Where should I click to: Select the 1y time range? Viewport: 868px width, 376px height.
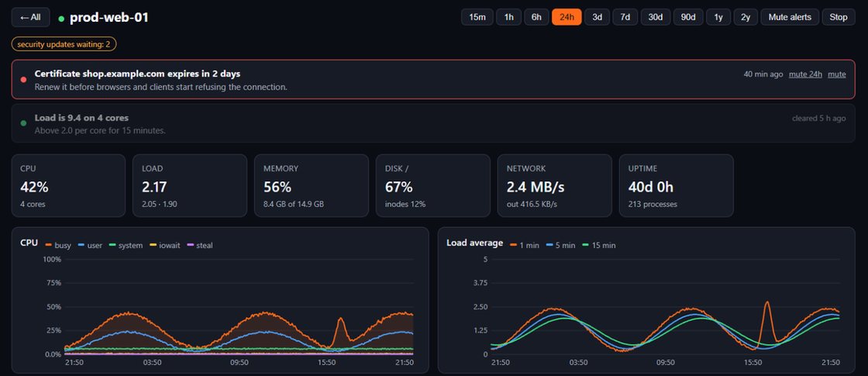[x=718, y=17]
